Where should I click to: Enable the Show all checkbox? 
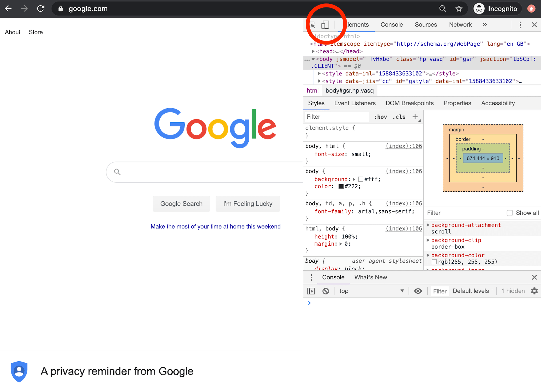(510, 213)
